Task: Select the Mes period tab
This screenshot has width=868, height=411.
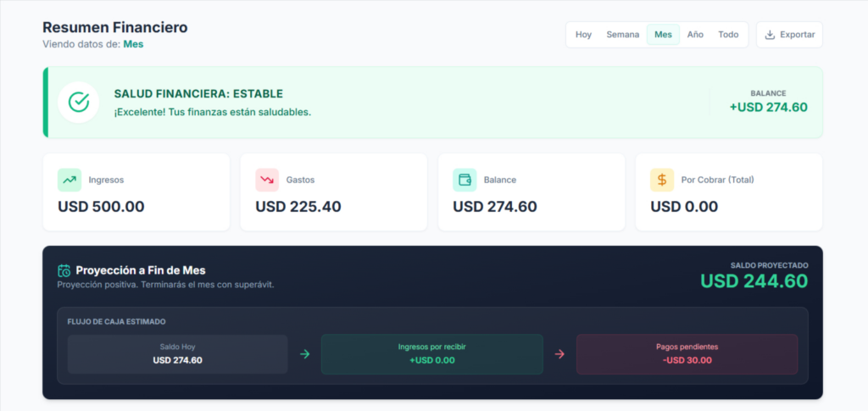Action: point(663,35)
